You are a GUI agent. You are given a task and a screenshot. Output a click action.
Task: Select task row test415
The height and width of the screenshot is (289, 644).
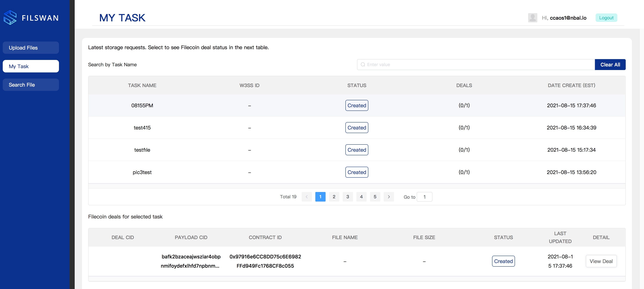(357, 128)
